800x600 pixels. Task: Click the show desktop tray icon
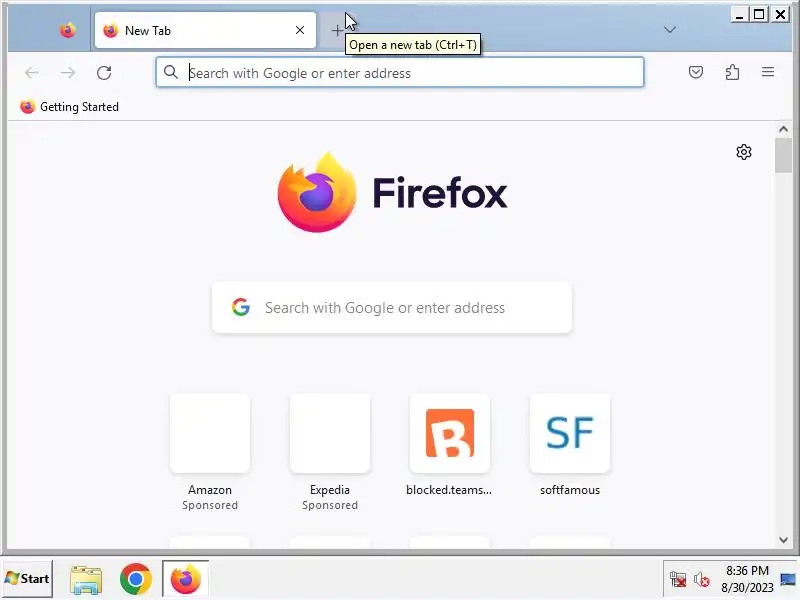pyautogui.click(x=788, y=580)
